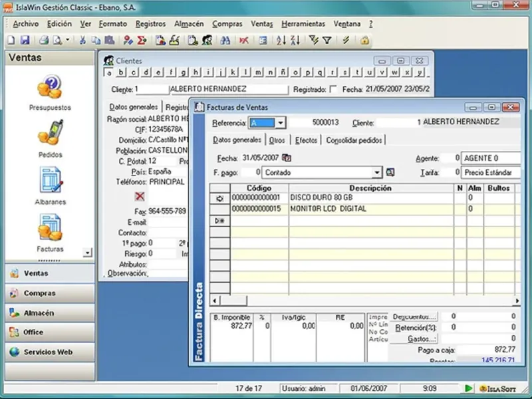Viewport: 532px width, 399px height.
Task: Click the New document toolbar icon
Action: [x=11, y=41]
